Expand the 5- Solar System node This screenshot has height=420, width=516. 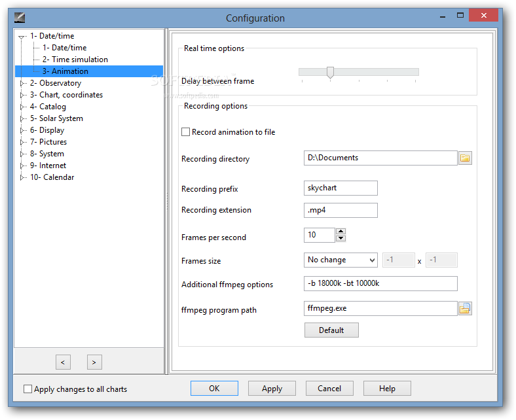click(22, 118)
